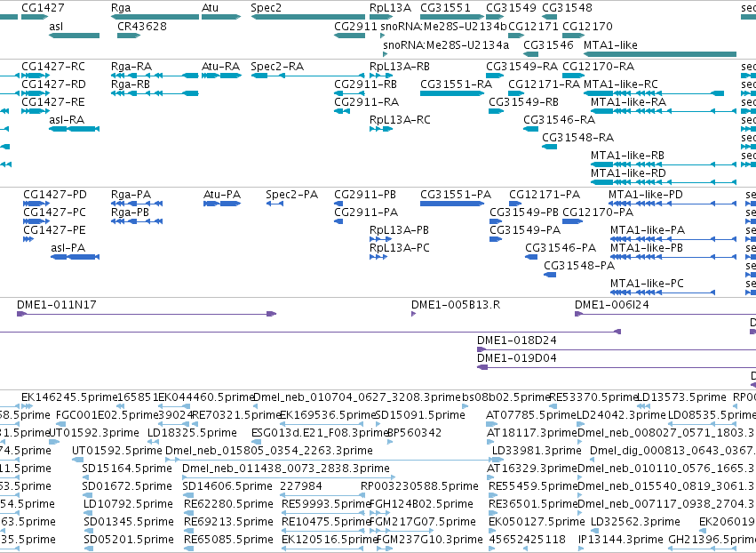The image size is (756, 553).
Task: Click the RpL13A gene label
Action: [391, 8]
